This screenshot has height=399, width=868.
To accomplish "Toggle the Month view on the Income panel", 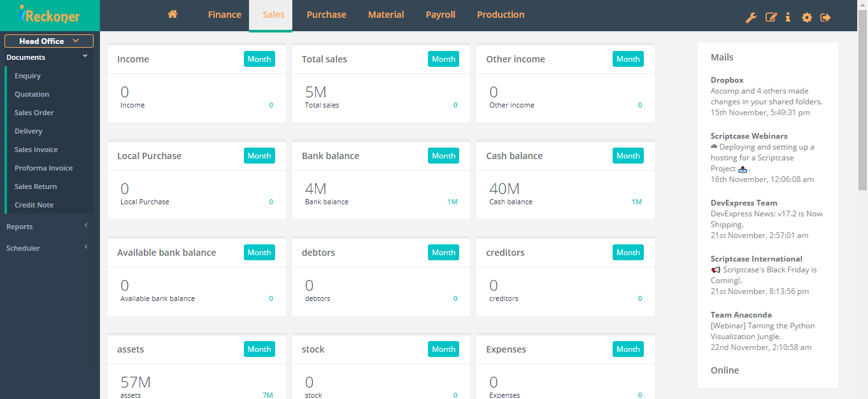I will (x=259, y=59).
